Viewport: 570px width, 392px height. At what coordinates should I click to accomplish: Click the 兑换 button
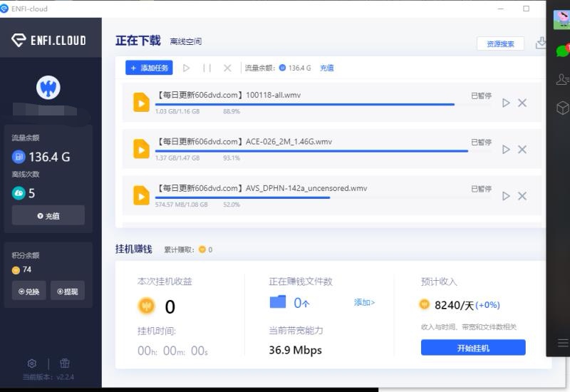pos(29,292)
